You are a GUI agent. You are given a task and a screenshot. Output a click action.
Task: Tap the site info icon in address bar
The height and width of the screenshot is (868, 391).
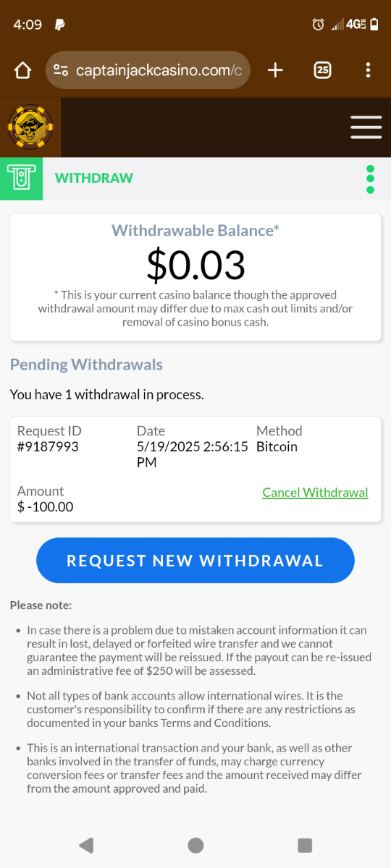[x=62, y=70]
